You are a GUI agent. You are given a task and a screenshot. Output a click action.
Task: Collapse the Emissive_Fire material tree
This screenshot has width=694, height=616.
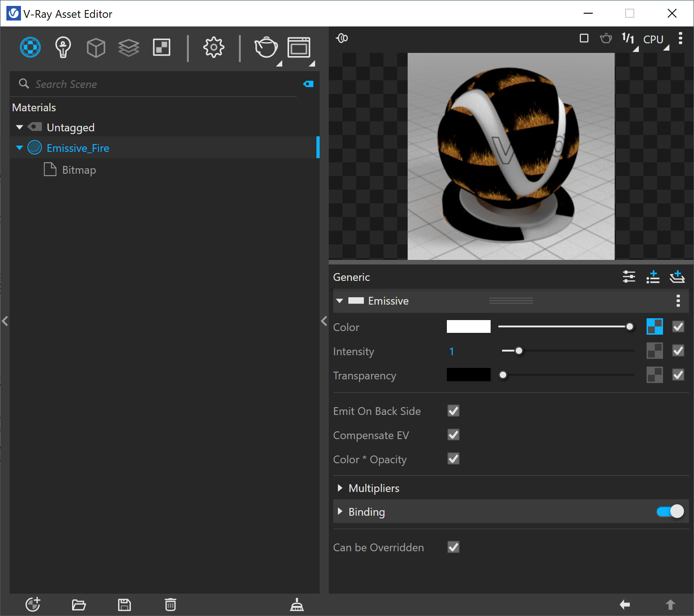click(20, 148)
